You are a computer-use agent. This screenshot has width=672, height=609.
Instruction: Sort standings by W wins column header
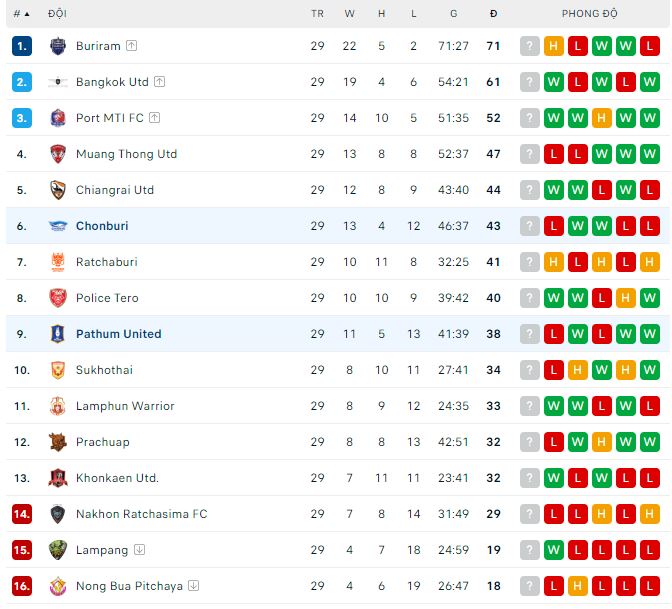[x=350, y=14]
